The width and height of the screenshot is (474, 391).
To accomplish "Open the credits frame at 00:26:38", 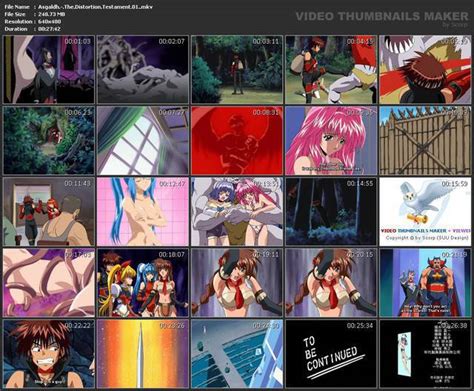I will pyautogui.click(x=425, y=354).
